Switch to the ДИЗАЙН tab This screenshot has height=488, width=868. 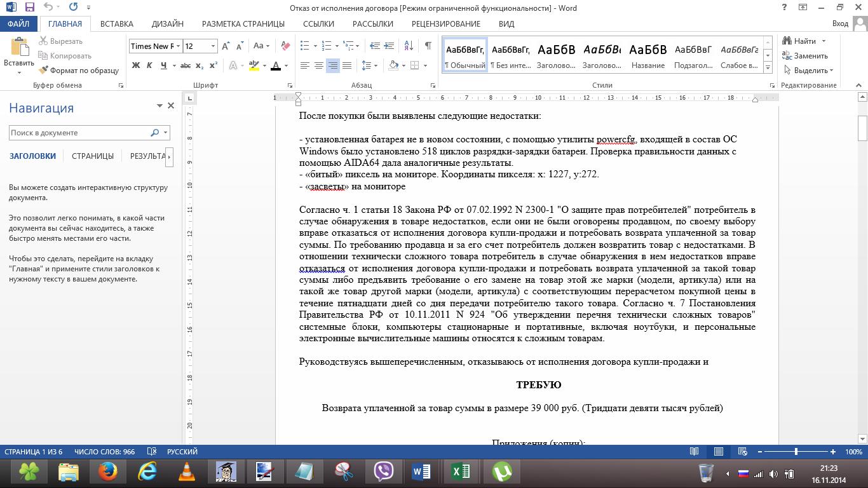click(168, 24)
